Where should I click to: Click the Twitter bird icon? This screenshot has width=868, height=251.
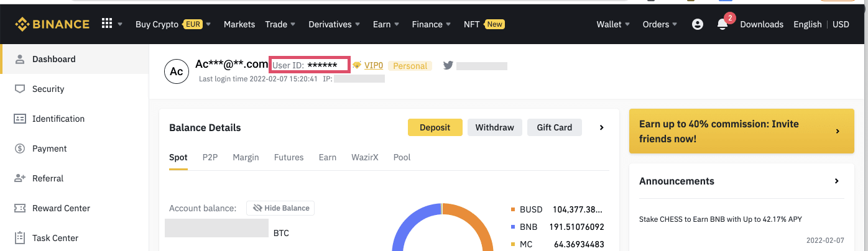coord(448,65)
